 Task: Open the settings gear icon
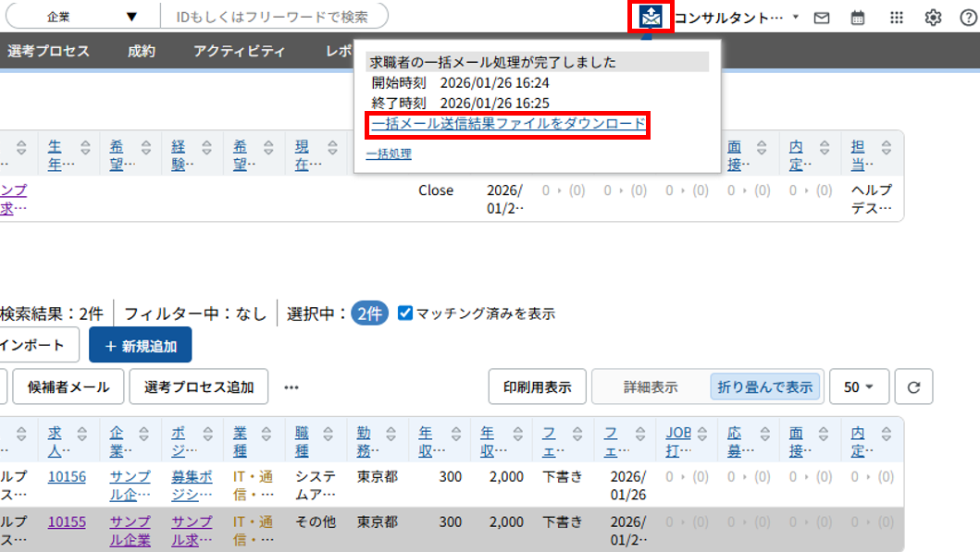pos(933,18)
